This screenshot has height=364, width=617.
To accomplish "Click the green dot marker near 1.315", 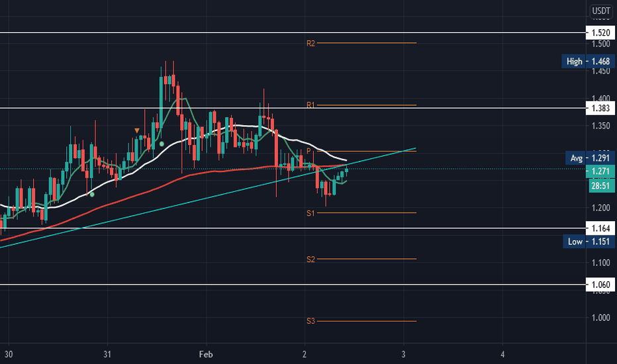I will coord(162,144).
